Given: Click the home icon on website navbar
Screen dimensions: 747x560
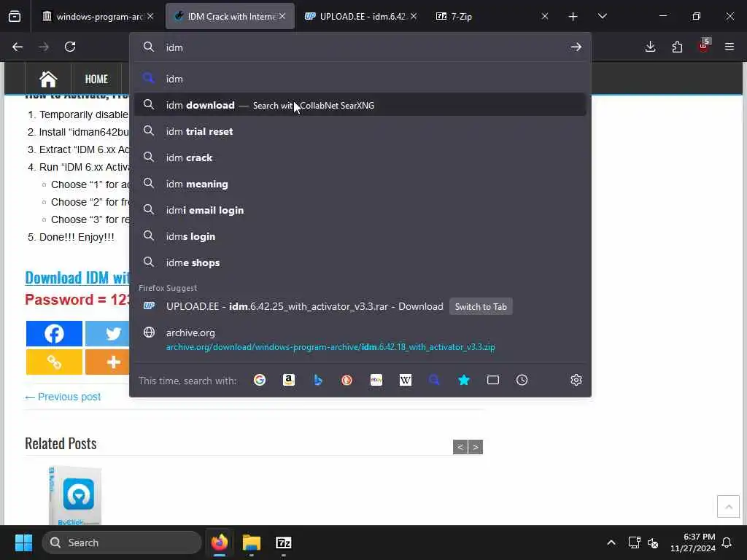Looking at the screenshot, I should pos(48,79).
